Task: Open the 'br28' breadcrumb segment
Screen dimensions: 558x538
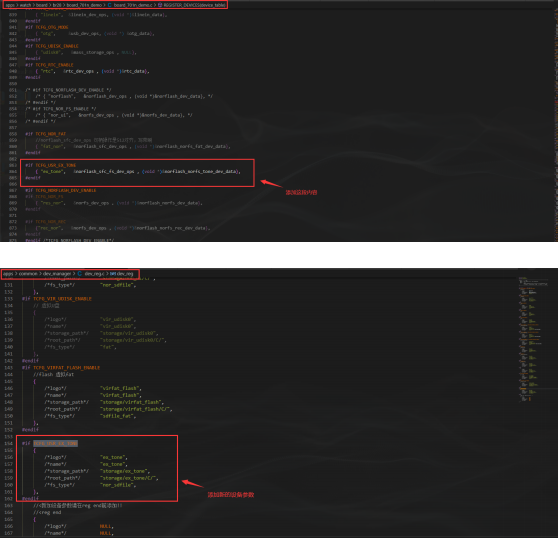Action: coord(57,5)
